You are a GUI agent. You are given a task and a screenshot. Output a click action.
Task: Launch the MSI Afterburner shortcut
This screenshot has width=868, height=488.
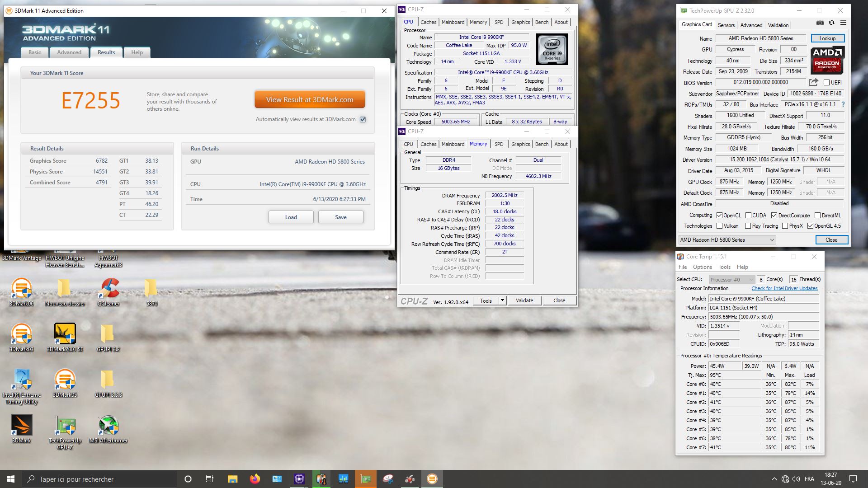click(108, 429)
